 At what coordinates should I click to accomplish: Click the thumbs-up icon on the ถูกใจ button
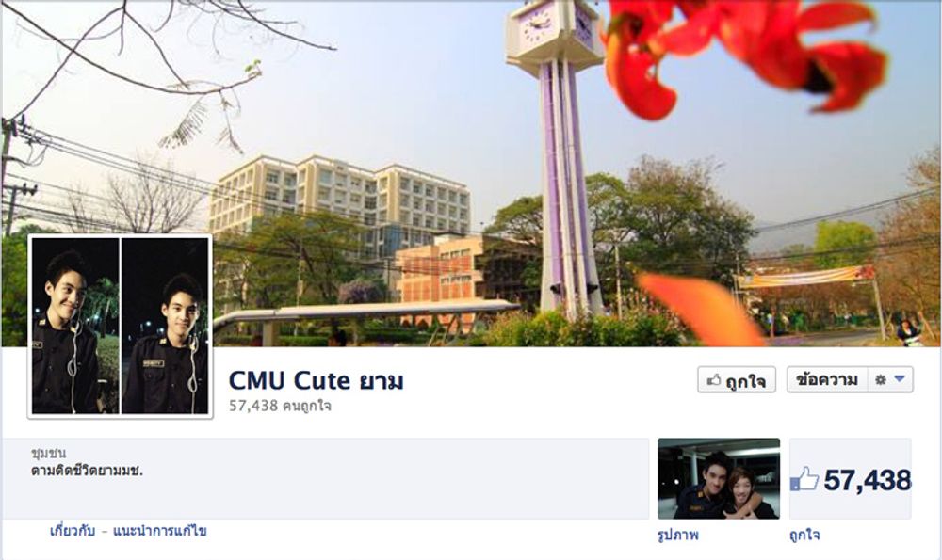pos(714,380)
